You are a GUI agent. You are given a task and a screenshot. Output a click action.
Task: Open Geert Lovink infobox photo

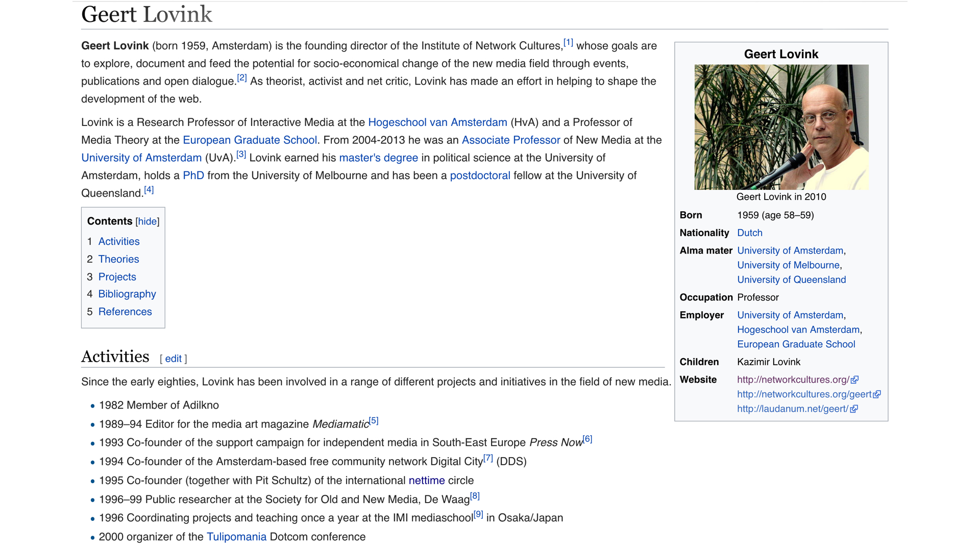click(x=781, y=127)
